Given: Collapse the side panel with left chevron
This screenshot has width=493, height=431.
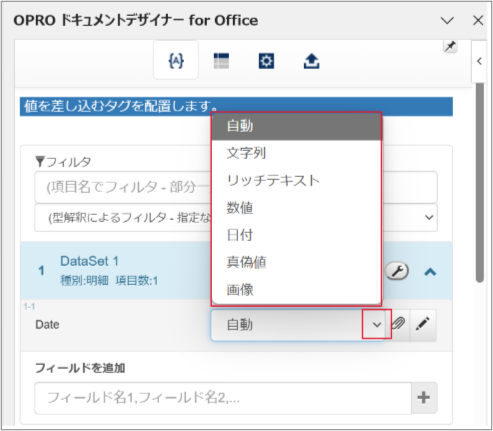Looking at the screenshot, I should 479,61.
